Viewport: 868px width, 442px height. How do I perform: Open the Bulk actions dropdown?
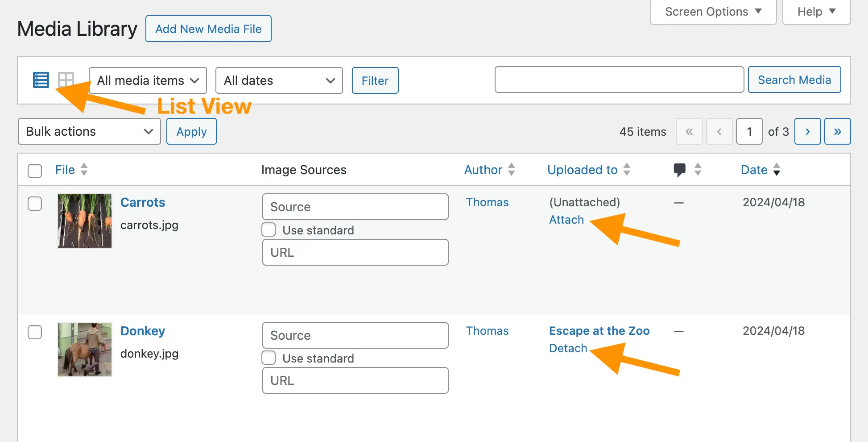click(89, 132)
